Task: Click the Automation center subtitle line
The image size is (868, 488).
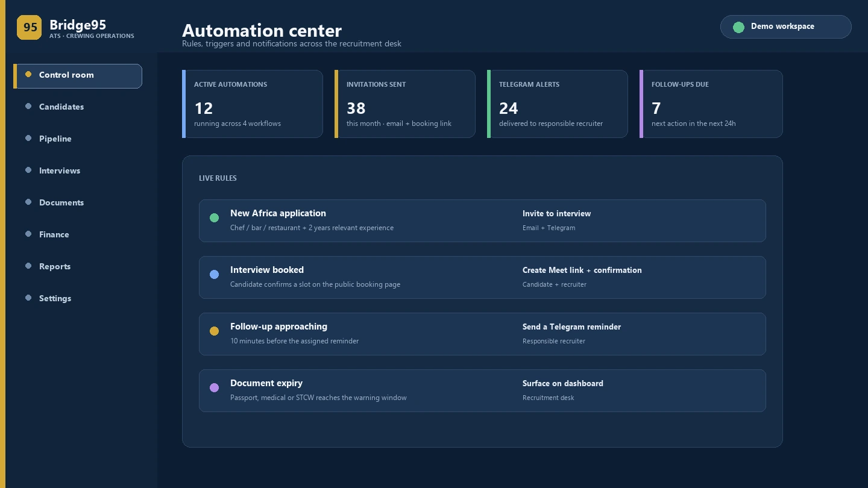Action: pos(292,43)
